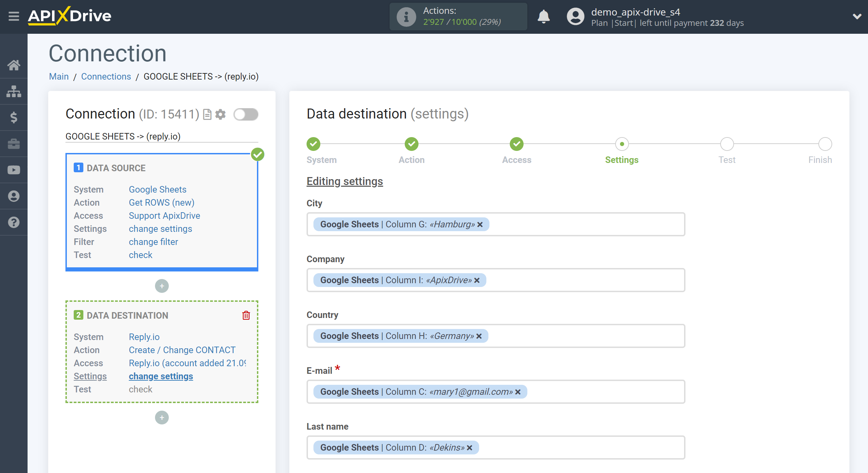Click the E-mail input field
This screenshot has width=868, height=473.
(x=496, y=392)
